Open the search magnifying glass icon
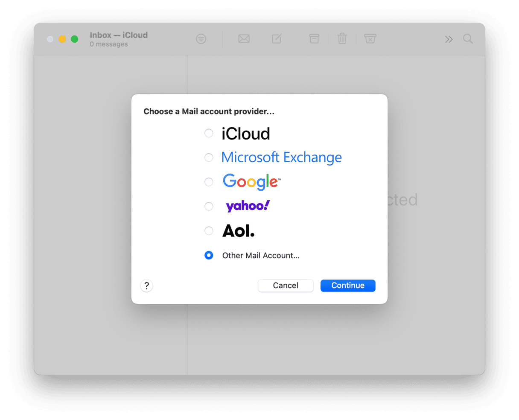519x420 pixels. [x=468, y=39]
